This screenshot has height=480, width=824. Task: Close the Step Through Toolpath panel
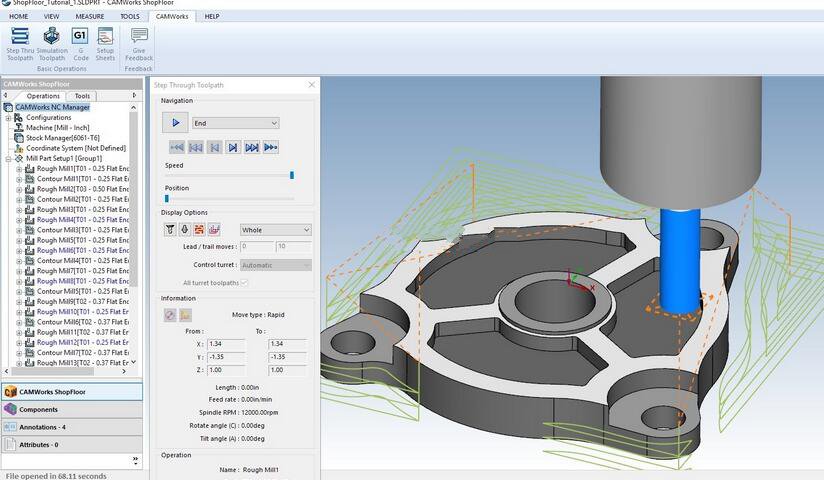[x=312, y=85]
